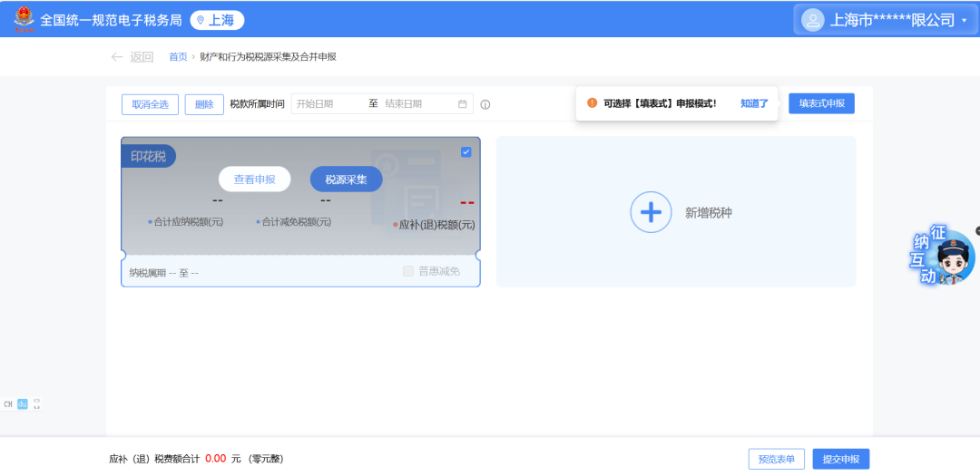Open the 首页 breadcrumb link
Image resolution: width=980 pixels, height=476 pixels.
coord(178,57)
